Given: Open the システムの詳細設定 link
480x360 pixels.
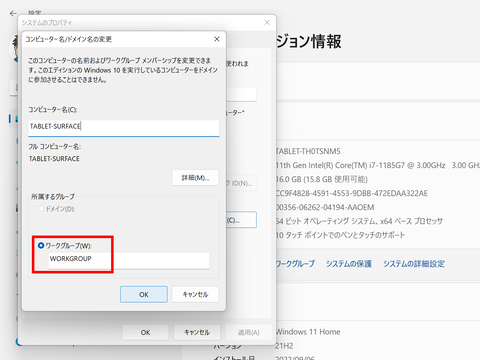Looking at the screenshot, I should 414,264.
